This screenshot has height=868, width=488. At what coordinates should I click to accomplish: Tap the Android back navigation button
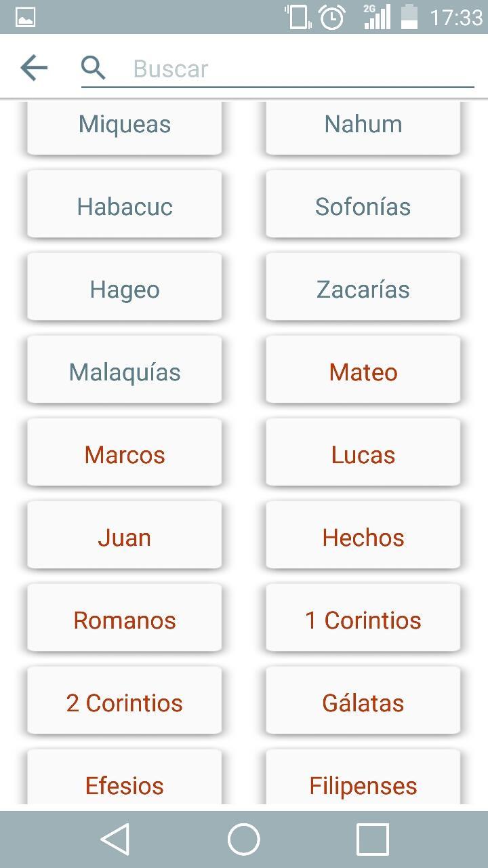(x=115, y=840)
